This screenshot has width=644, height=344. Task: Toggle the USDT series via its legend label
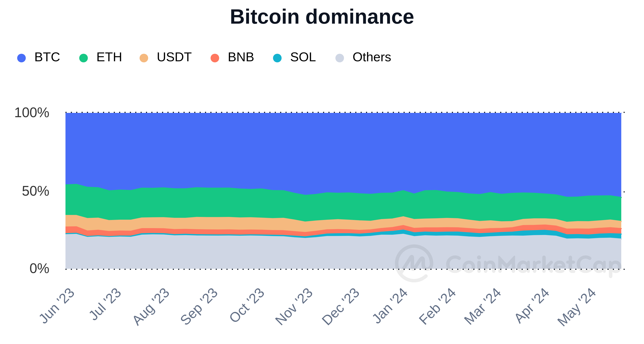(174, 57)
